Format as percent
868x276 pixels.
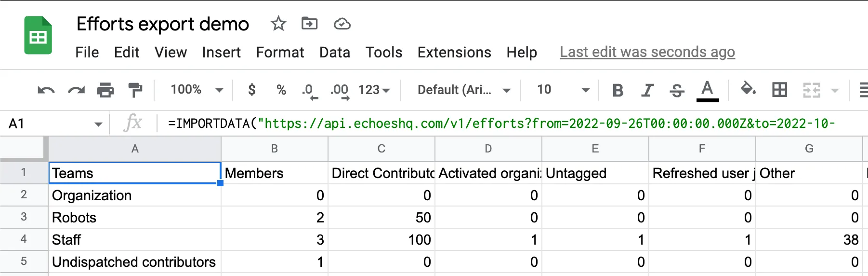point(281,90)
